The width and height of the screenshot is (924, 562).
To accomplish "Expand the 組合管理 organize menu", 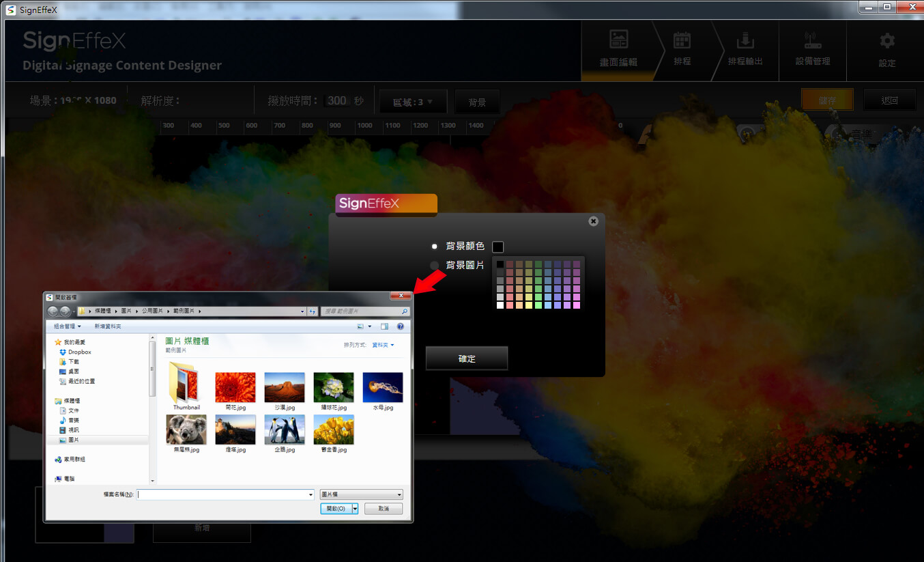I will tap(68, 326).
